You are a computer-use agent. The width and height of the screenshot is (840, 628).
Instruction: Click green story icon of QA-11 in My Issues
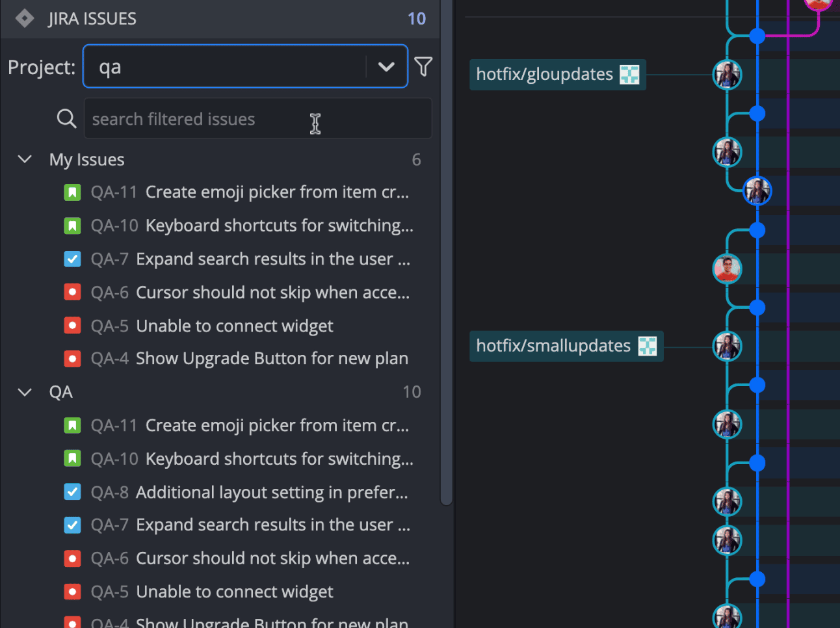point(72,192)
